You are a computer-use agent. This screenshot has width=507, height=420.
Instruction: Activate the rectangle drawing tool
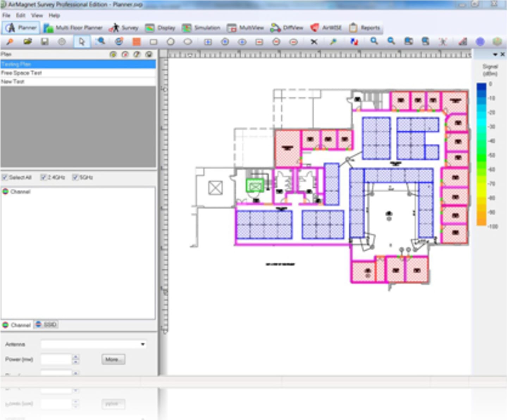[153, 42]
